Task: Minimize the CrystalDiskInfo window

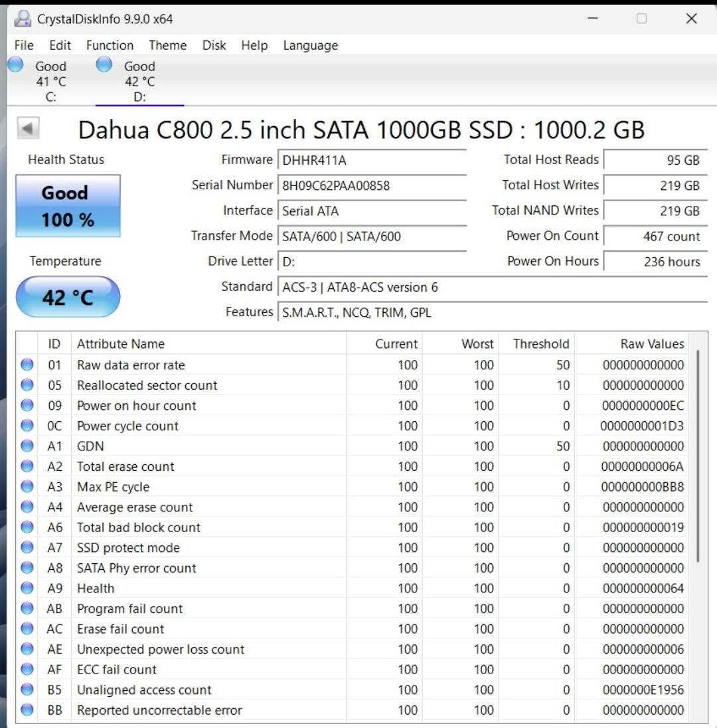Action: [593, 19]
